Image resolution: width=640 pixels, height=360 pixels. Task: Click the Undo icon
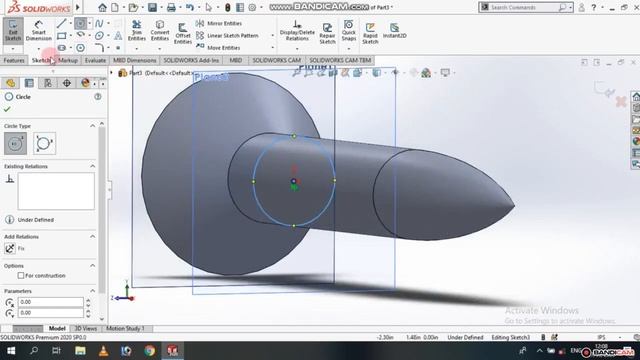coord(190,7)
